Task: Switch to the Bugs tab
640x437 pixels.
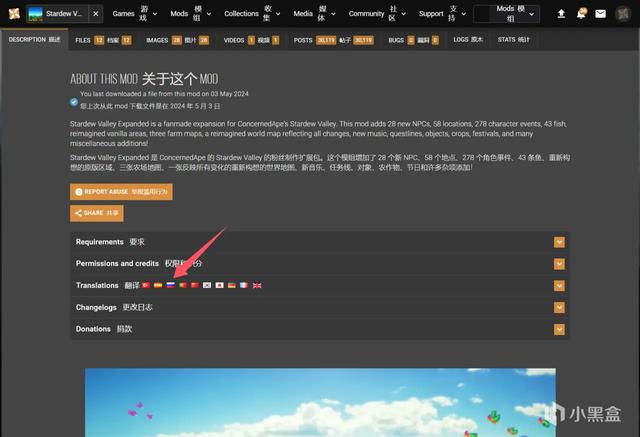Action: pos(413,40)
